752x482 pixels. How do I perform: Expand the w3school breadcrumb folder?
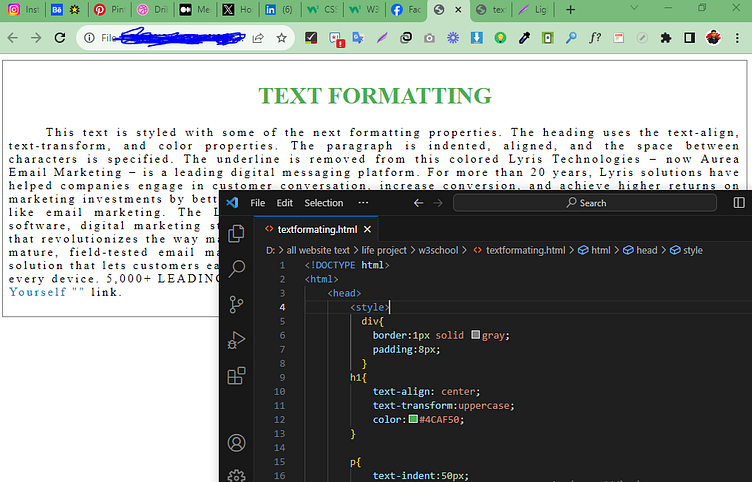click(x=440, y=250)
